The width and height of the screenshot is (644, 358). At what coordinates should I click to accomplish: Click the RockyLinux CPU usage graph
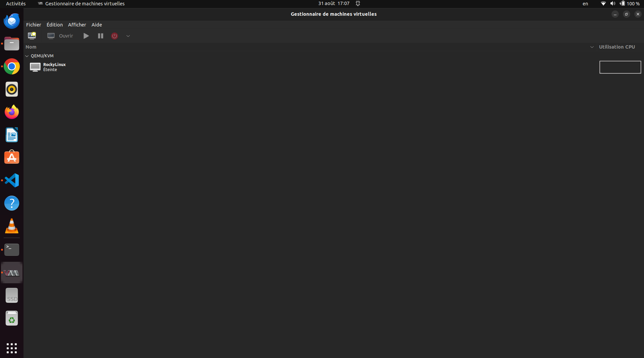tap(620, 67)
